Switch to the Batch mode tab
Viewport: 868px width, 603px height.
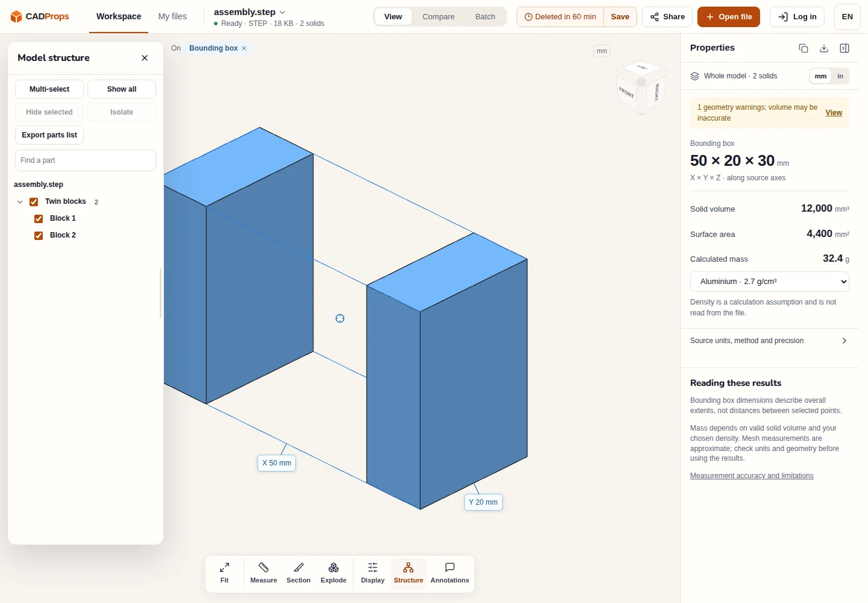[x=485, y=17]
